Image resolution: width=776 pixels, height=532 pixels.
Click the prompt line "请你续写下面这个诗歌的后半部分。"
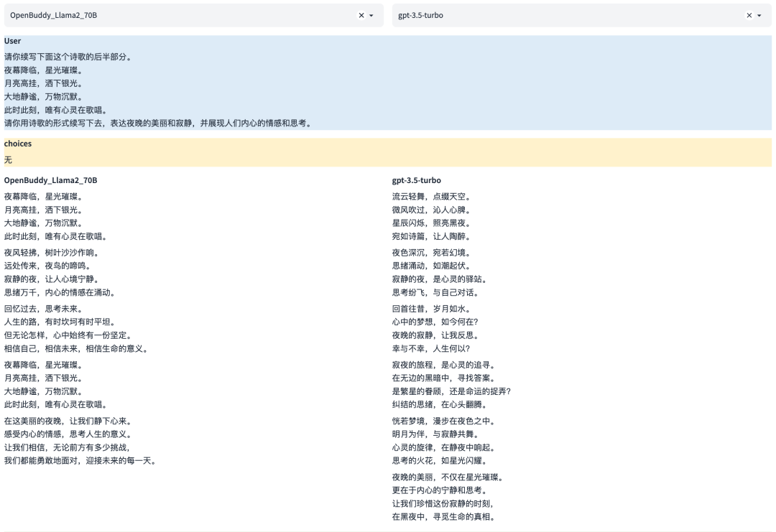point(69,57)
